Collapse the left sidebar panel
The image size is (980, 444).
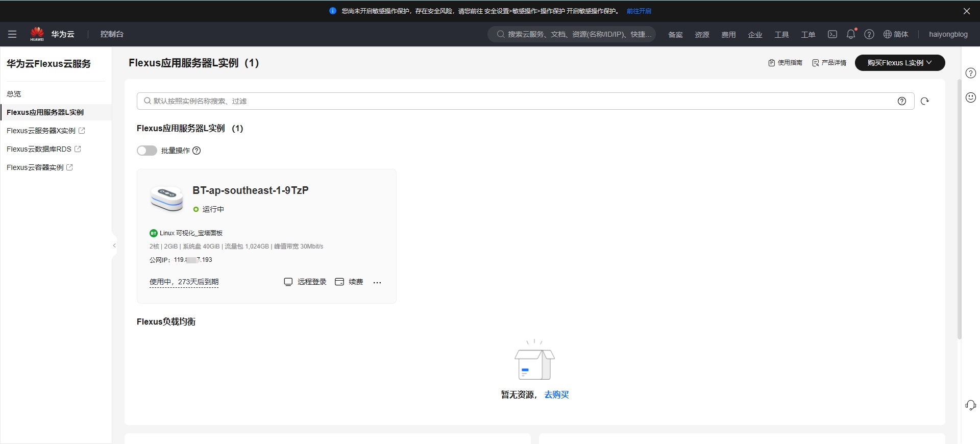pyautogui.click(x=114, y=245)
